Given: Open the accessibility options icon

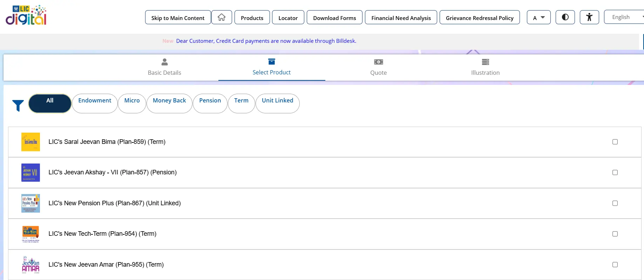Looking at the screenshot, I should (x=589, y=17).
